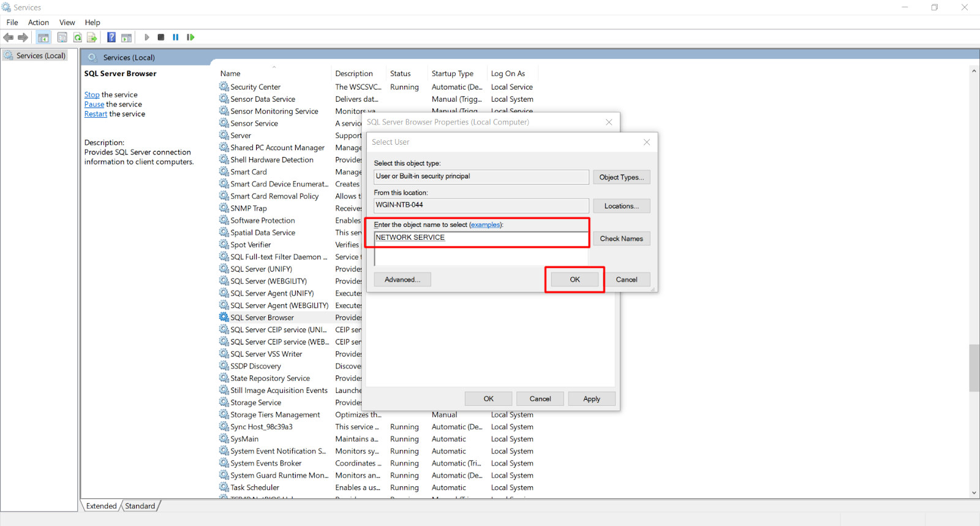Image resolution: width=980 pixels, height=526 pixels.
Task: Click the Restart Service toolbar icon
Action: pos(190,37)
